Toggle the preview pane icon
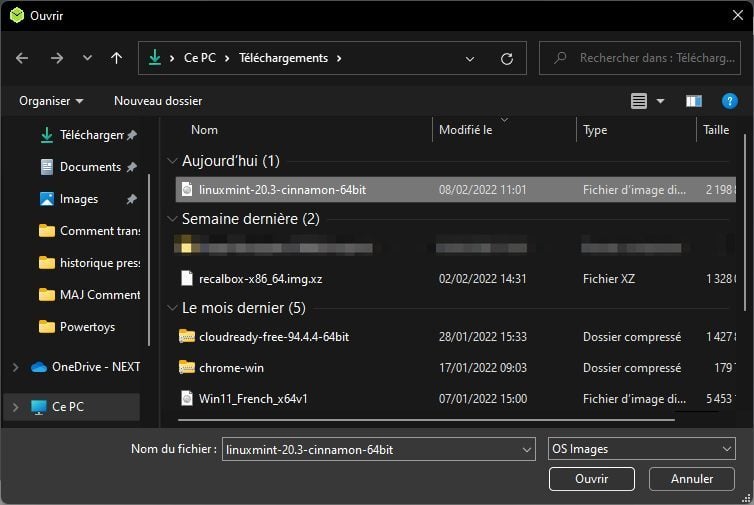This screenshot has height=505, width=754. [x=693, y=101]
